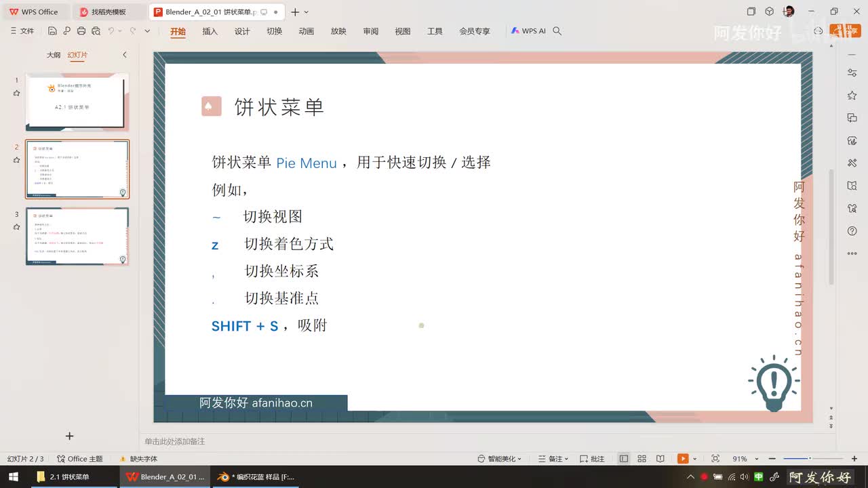Select slide 1 thumbnail

77,102
